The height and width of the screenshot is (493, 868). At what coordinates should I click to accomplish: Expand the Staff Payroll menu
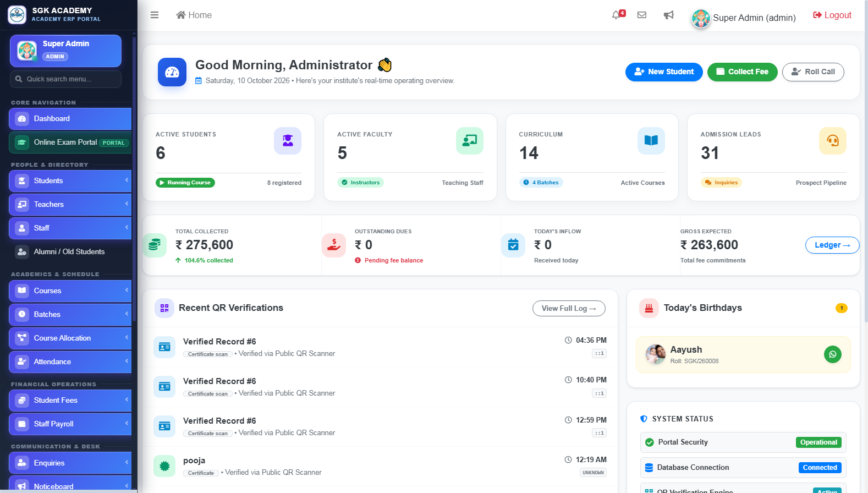70,424
